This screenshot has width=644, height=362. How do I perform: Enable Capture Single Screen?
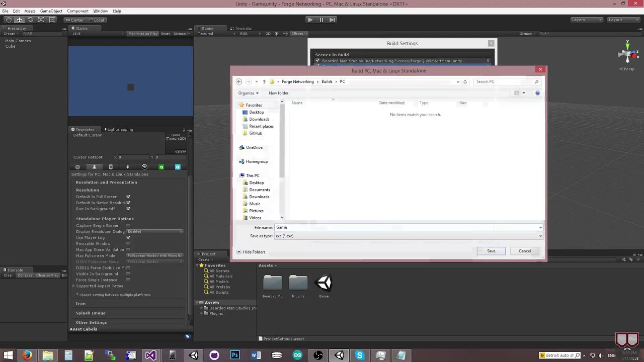128,226
